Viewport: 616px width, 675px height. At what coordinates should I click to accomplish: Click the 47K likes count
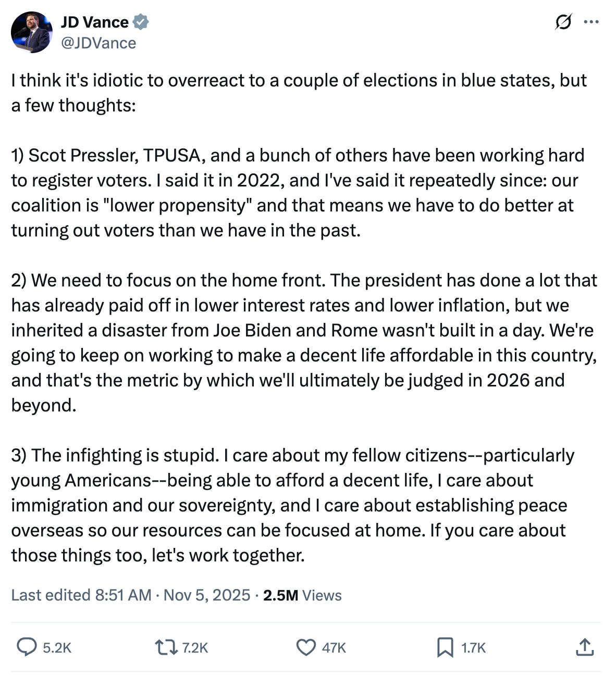334,647
